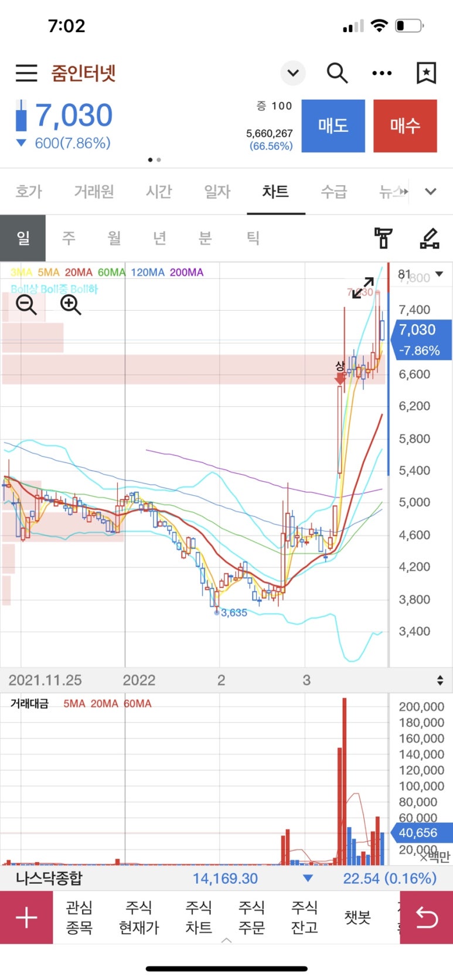This screenshot has width=453, height=980.
Task: Tap the Boll상 Bollinger legend
Action: point(25,289)
